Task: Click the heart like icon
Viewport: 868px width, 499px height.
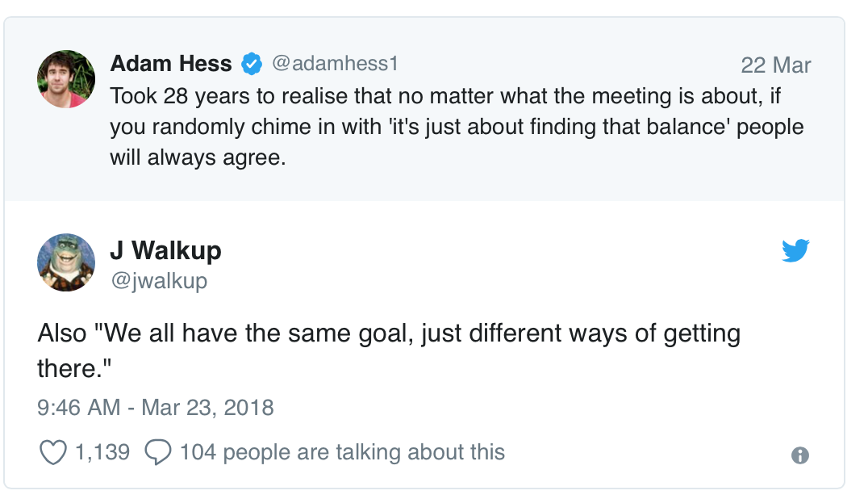Action: point(52,452)
